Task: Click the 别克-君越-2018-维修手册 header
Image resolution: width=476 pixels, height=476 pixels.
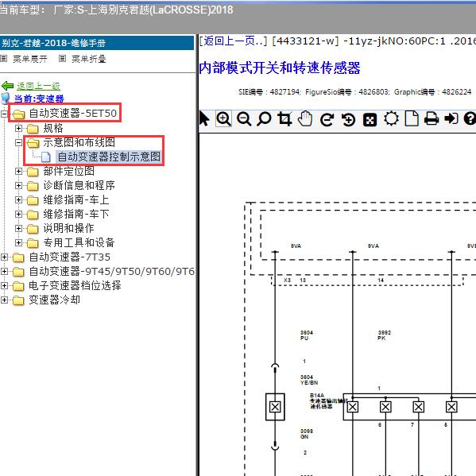Action: pyautogui.click(x=54, y=43)
